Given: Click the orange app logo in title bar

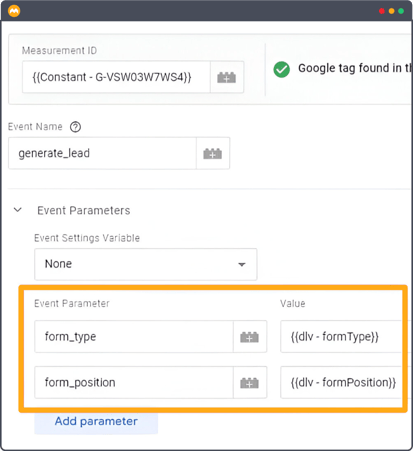Looking at the screenshot, I should point(14,11).
